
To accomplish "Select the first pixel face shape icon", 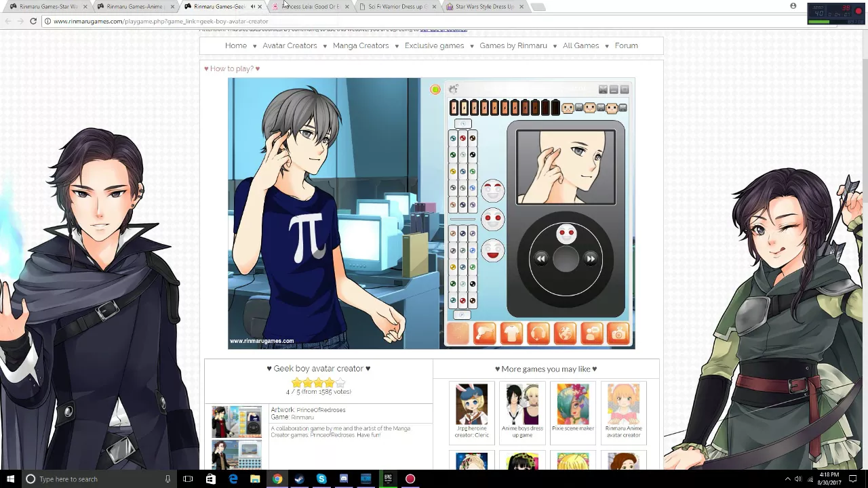I will 568,108.
